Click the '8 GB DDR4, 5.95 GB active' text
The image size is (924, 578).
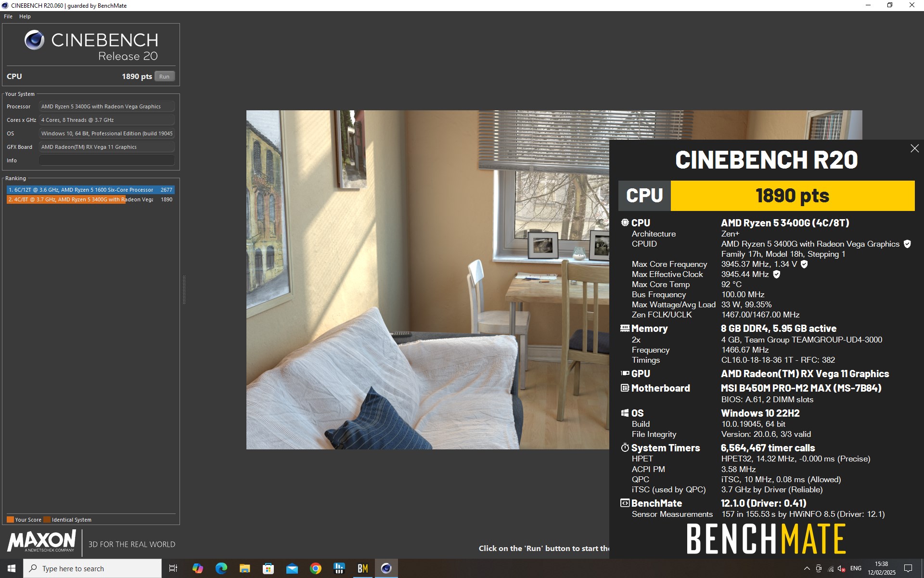pyautogui.click(x=778, y=328)
